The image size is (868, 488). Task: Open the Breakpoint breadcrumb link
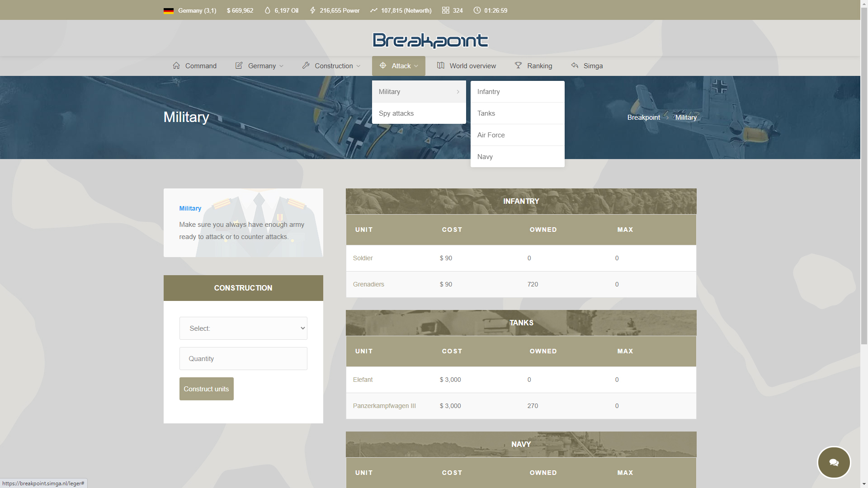(643, 117)
